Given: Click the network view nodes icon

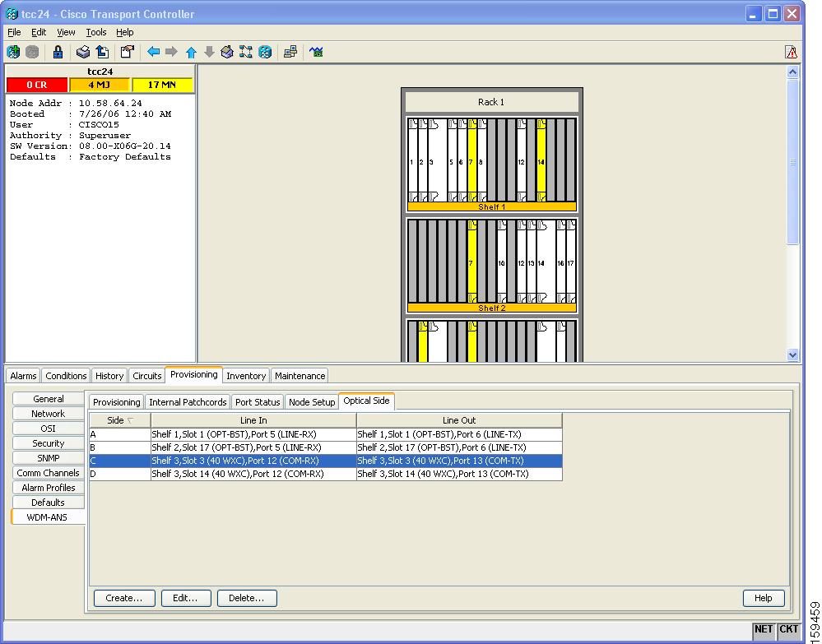Looking at the screenshot, I should pos(246,52).
